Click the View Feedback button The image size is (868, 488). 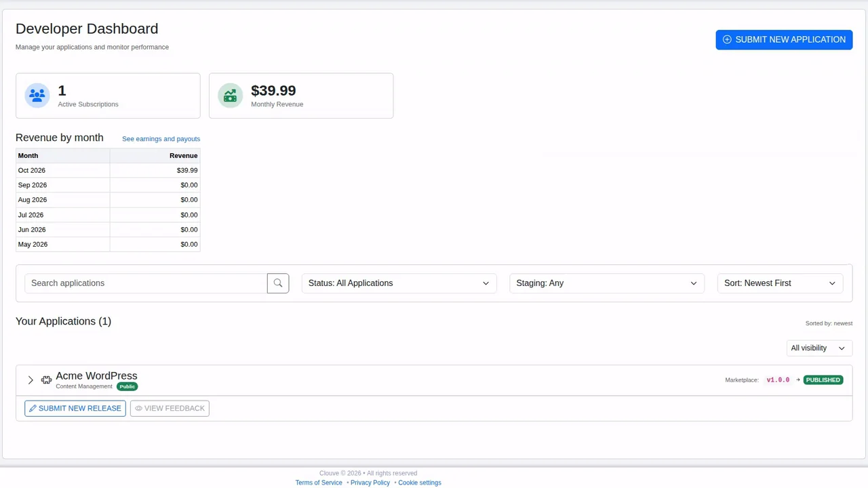170,409
